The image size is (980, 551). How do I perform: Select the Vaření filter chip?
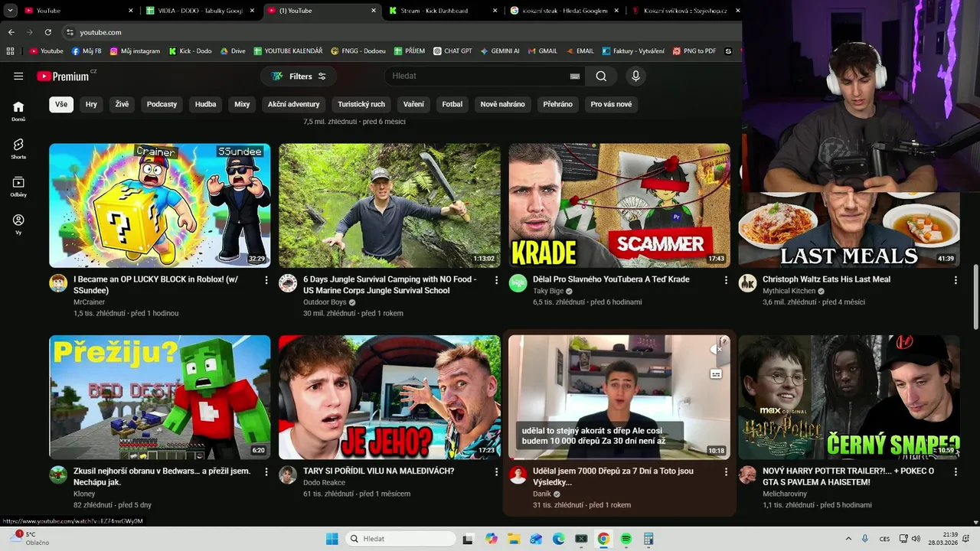click(413, 104)
